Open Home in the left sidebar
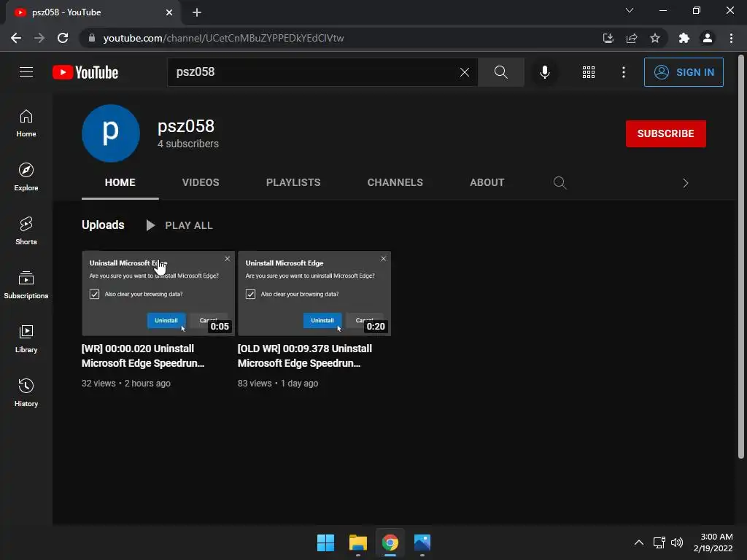The width and height of the screenshot is (747, 560). click(26, 123)
